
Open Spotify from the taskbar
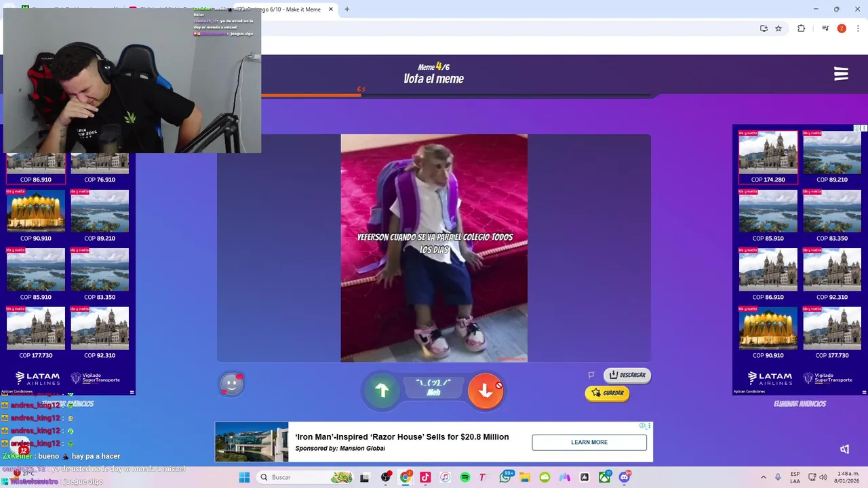click(x=465, y=477)
